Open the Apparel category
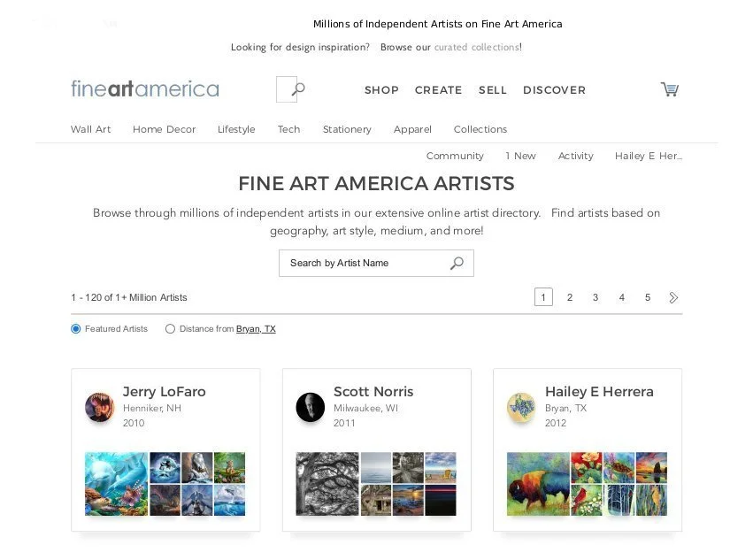 [412, 129]
